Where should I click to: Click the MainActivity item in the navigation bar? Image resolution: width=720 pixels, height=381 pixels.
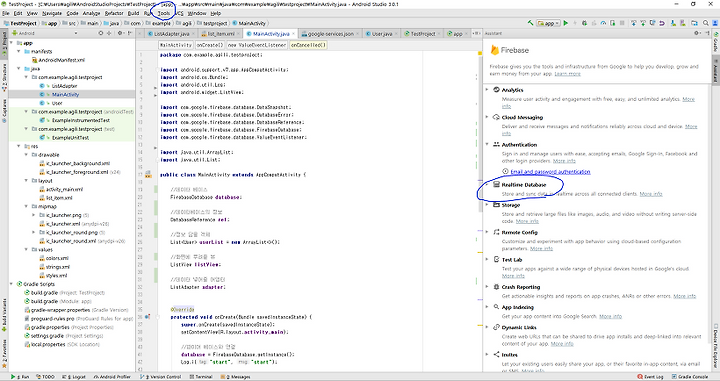(x=249, y=23)
